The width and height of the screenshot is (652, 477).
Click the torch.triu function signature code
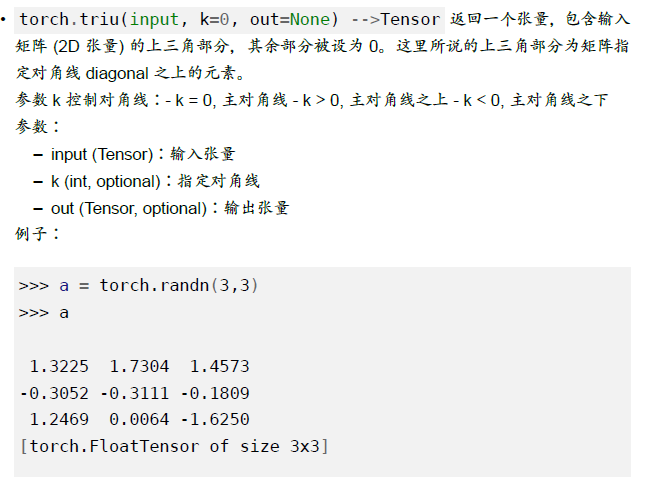[x=229, y=20]
